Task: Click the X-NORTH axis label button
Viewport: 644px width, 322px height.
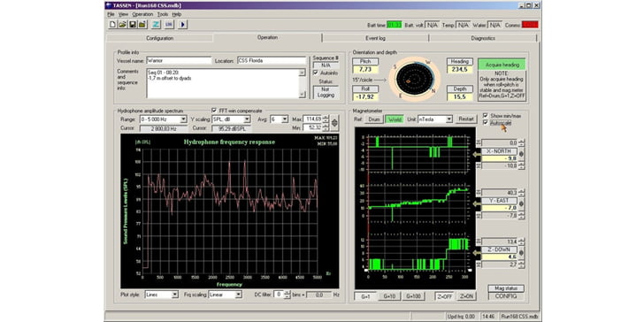Action: click(500, 151)
